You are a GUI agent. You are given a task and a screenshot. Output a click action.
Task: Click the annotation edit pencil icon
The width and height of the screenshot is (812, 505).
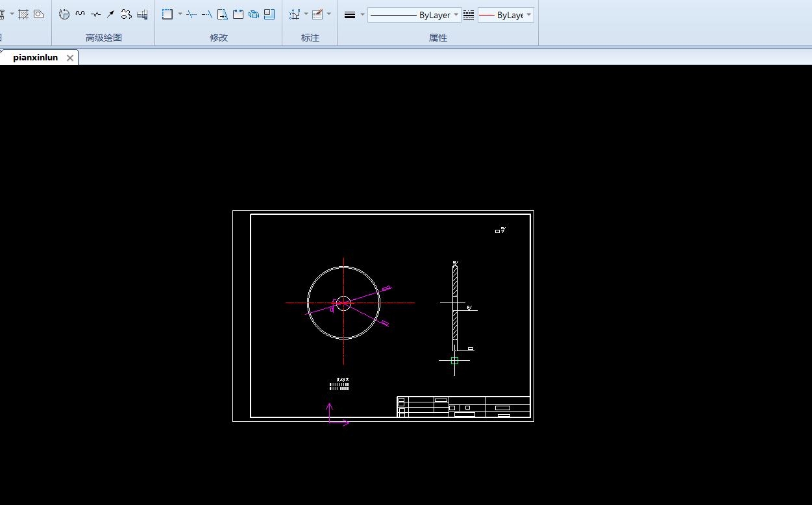pyautogui.click(x=317, y=14)
